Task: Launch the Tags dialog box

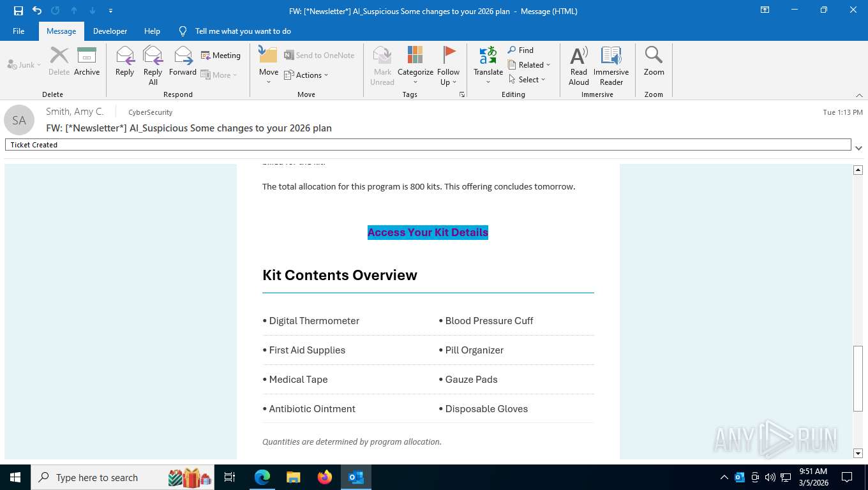Action: click(462, 94)
